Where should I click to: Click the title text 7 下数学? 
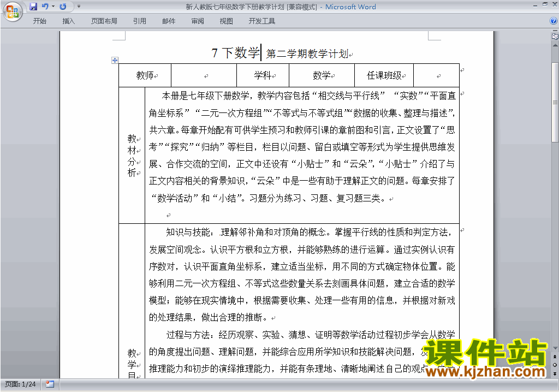[x=235, y=53]
